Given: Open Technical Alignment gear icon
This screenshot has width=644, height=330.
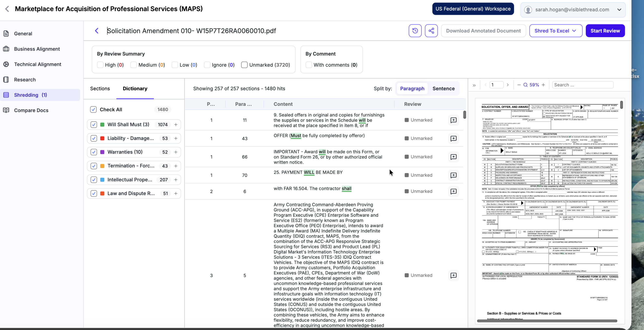Looking at the screenshot, I should tap(6, 64).
